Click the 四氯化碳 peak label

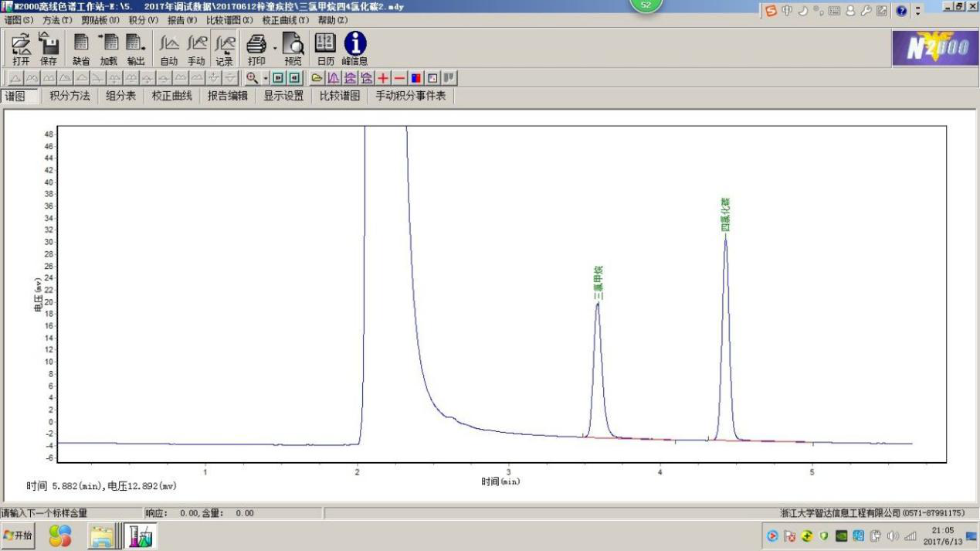(725, 215)
